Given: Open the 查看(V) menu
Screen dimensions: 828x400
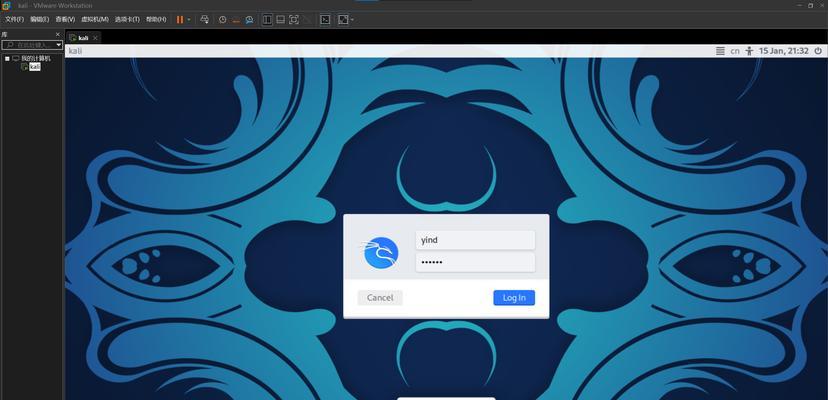Looking at the screenshot, I should pyautogui.click(x=65, y=20).
